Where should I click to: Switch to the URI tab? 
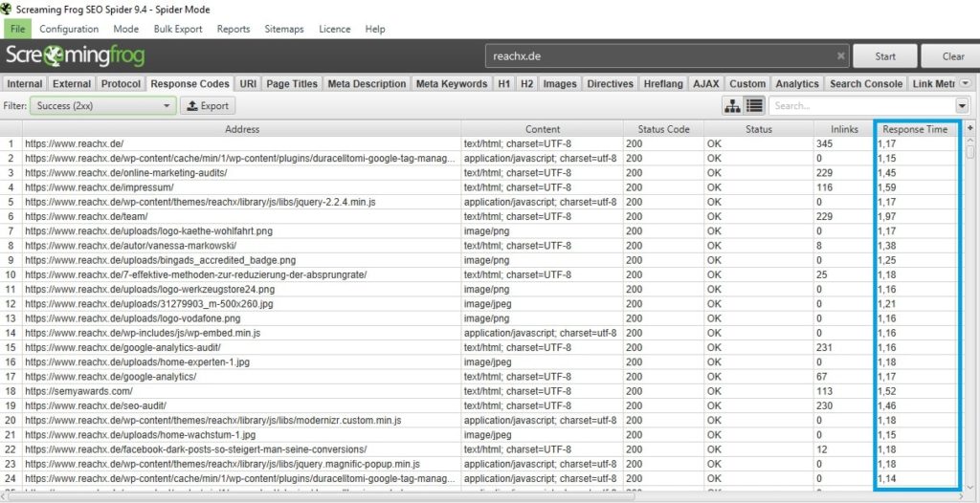pos(248,84)
